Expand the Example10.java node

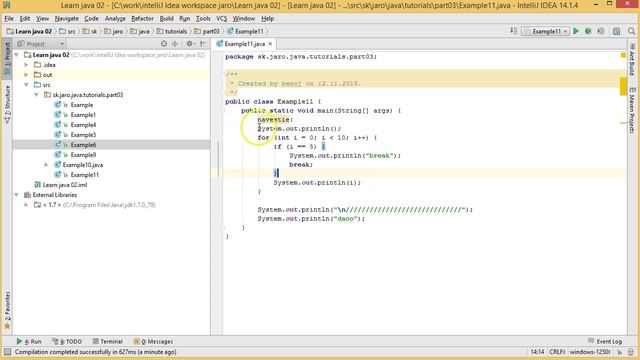click(x=46, y=165)
